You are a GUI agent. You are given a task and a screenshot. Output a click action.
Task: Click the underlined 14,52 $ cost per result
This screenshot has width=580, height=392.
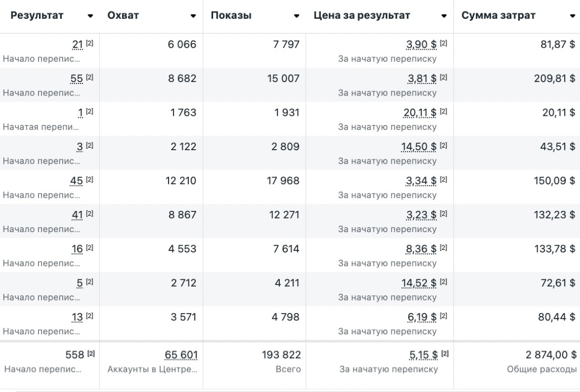click(x=419, y=283)
